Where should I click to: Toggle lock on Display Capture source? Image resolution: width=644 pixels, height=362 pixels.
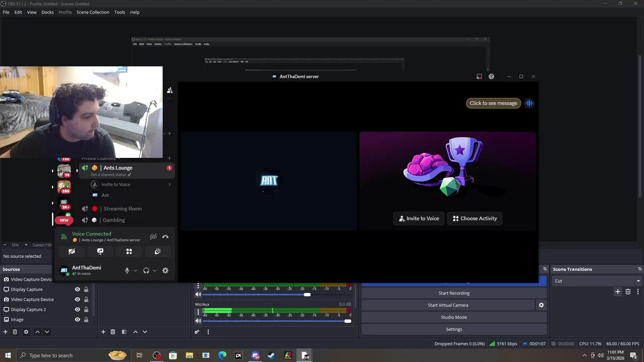86,289
